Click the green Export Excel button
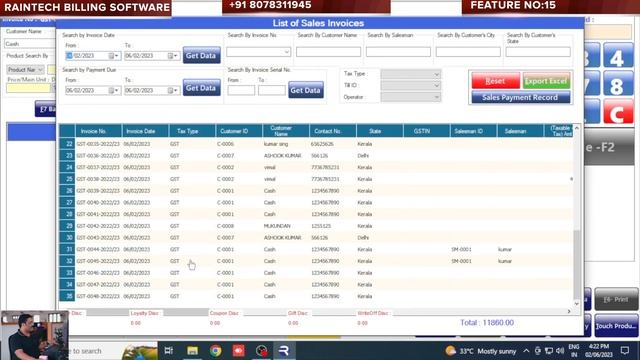This screenshot has width=640, height=360. 546,81
